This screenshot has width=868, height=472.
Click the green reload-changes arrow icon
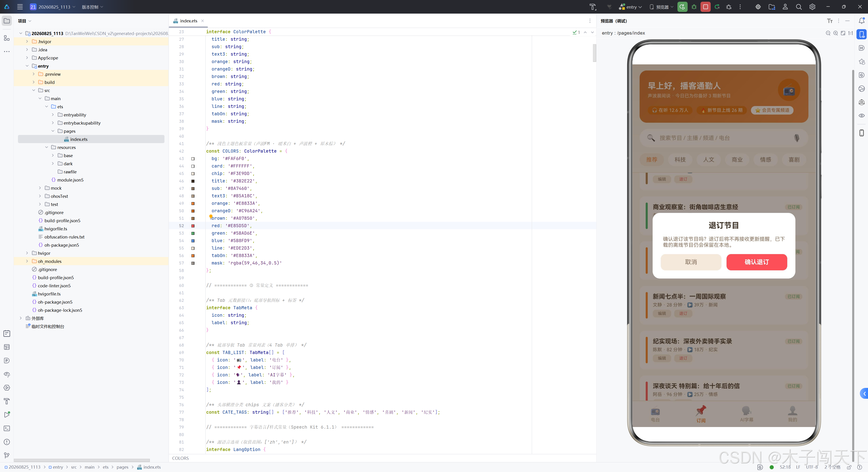point(717,7)
